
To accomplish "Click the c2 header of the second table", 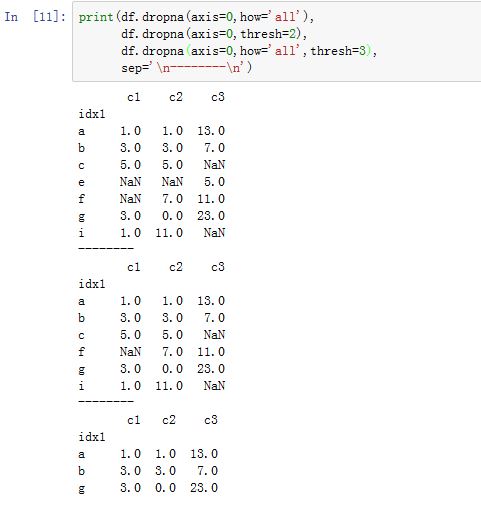I will pyautogui.click(x=176, y=267).
